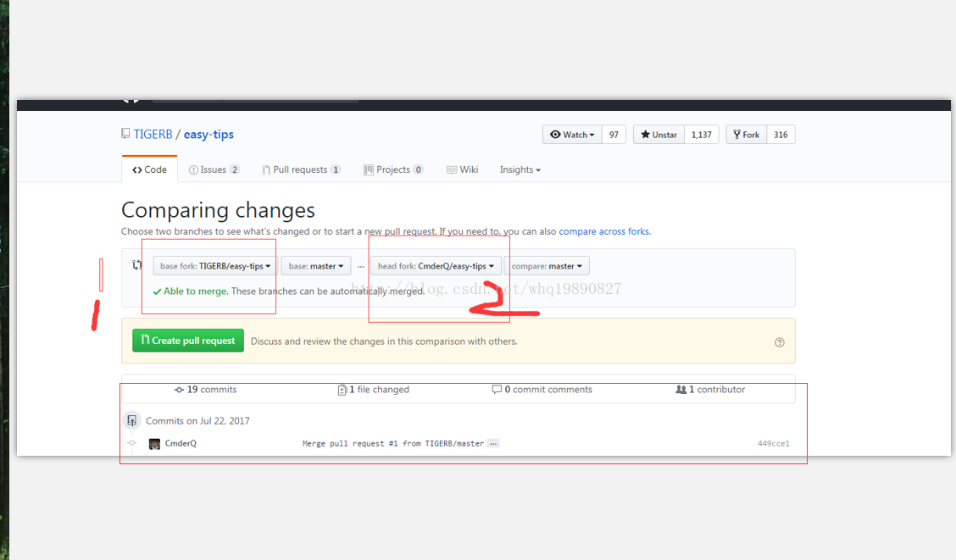View the 316 forks count
Screen dimensions: 956x560
point(781,135)
